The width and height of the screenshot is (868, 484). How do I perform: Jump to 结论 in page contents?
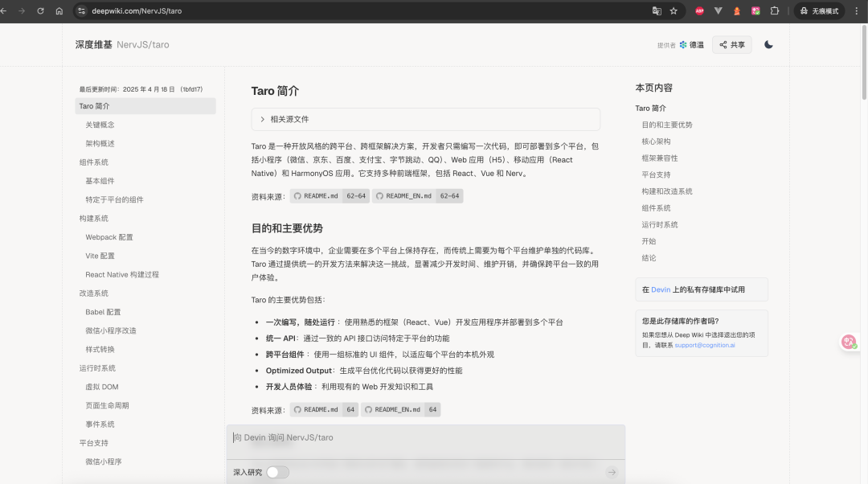click(649, 258)
